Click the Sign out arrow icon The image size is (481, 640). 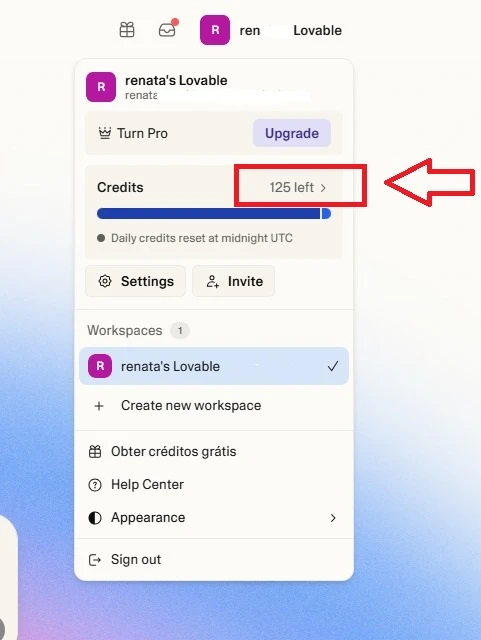[x=95, y=560]
